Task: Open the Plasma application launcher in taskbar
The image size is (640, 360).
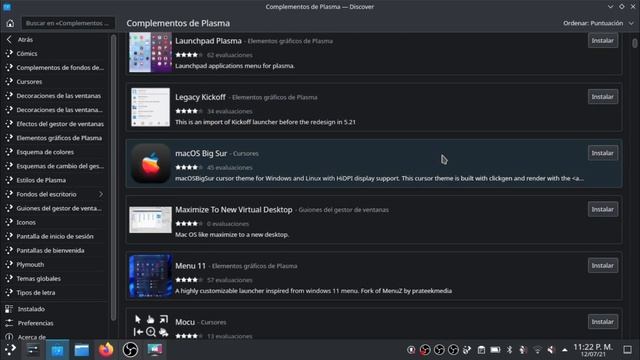Action: [10, 350]
